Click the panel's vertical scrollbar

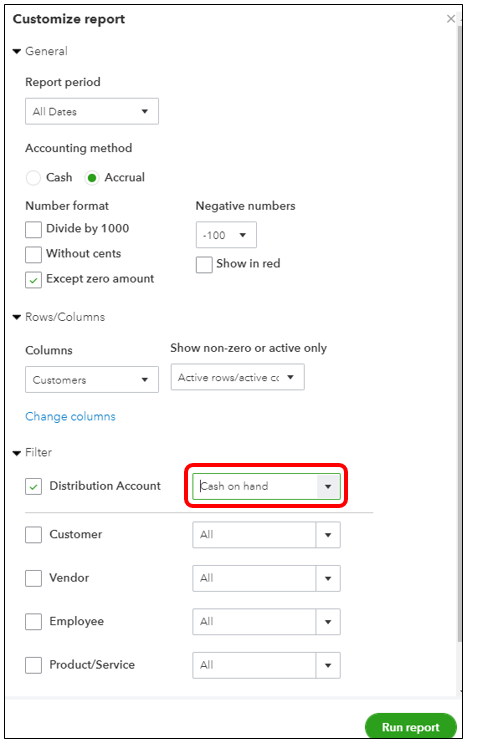(459, 332)
